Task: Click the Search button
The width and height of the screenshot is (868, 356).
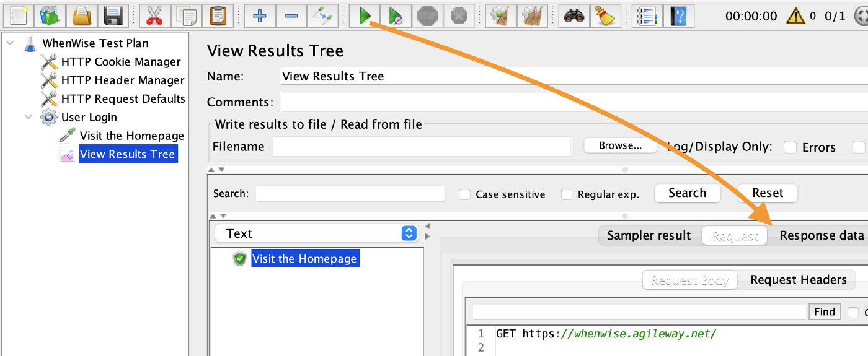Action: pos(687,193)
